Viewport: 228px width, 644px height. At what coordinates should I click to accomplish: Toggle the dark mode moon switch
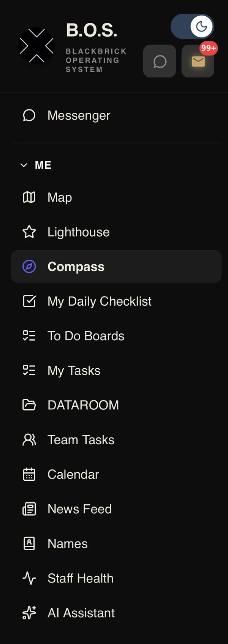tap(192, 27)
